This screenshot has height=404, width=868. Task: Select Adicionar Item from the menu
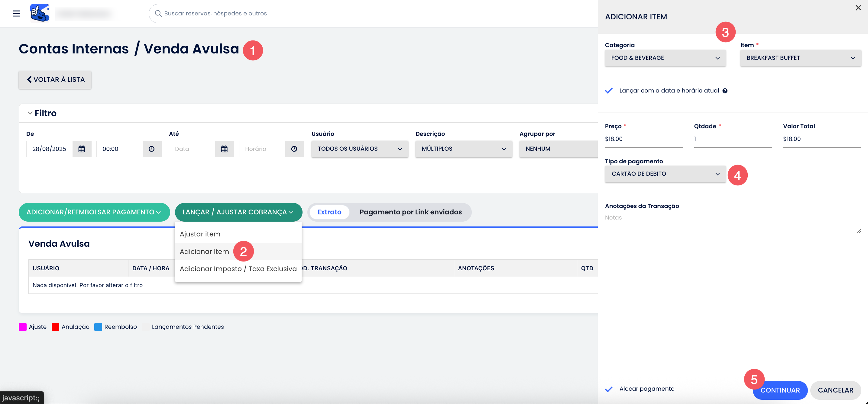pos(204,252)
